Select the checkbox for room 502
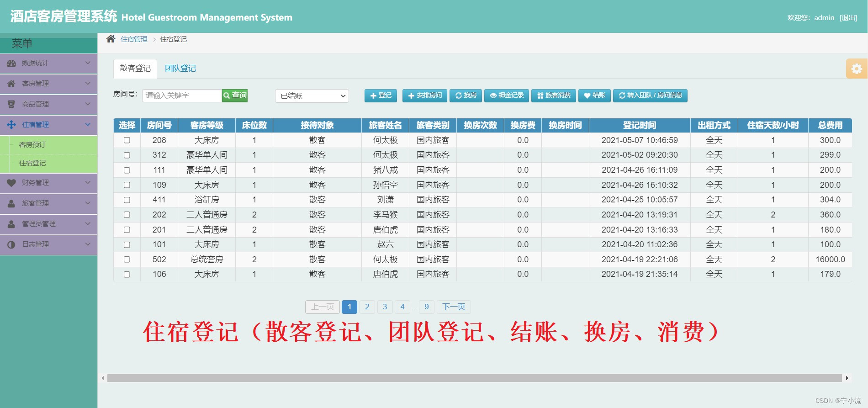 (x=127, y=260)
